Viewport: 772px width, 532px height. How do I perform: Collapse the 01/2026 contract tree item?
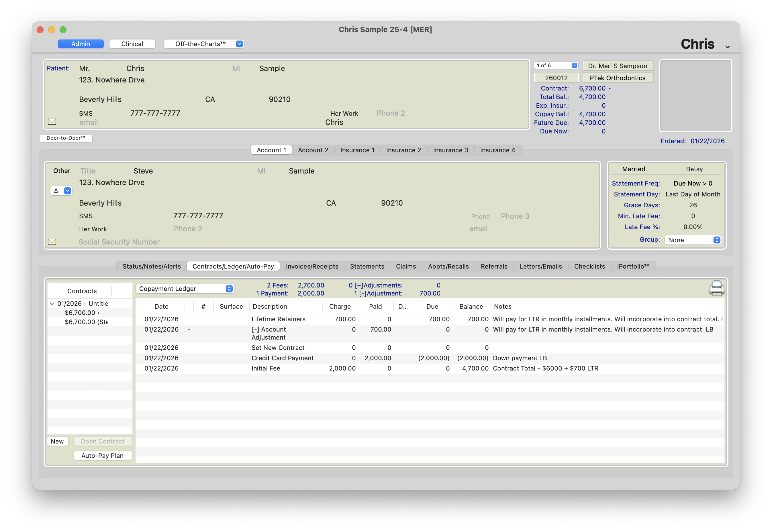coord(52,304)
